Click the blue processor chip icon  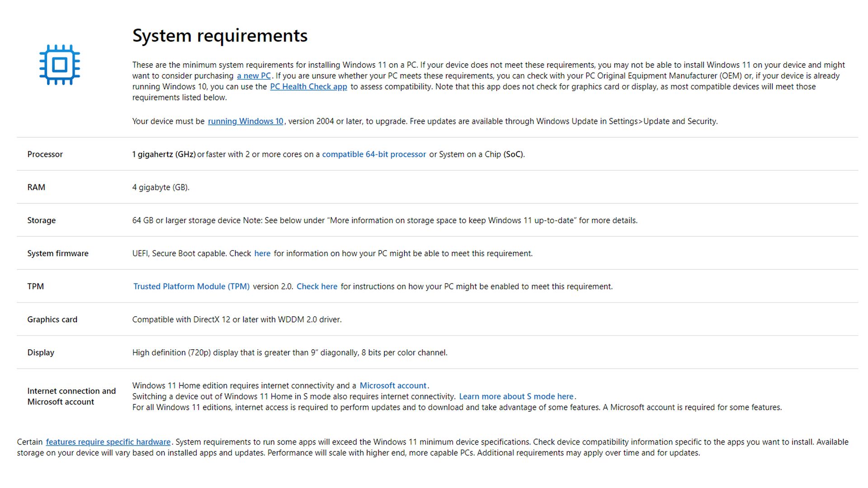click(60, 65)
